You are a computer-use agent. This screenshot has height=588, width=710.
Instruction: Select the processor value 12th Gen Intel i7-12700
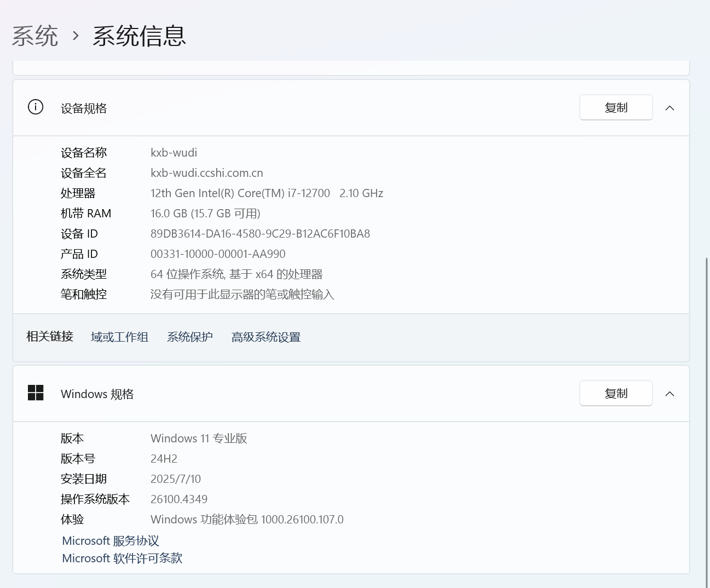(x=267, y=193)
